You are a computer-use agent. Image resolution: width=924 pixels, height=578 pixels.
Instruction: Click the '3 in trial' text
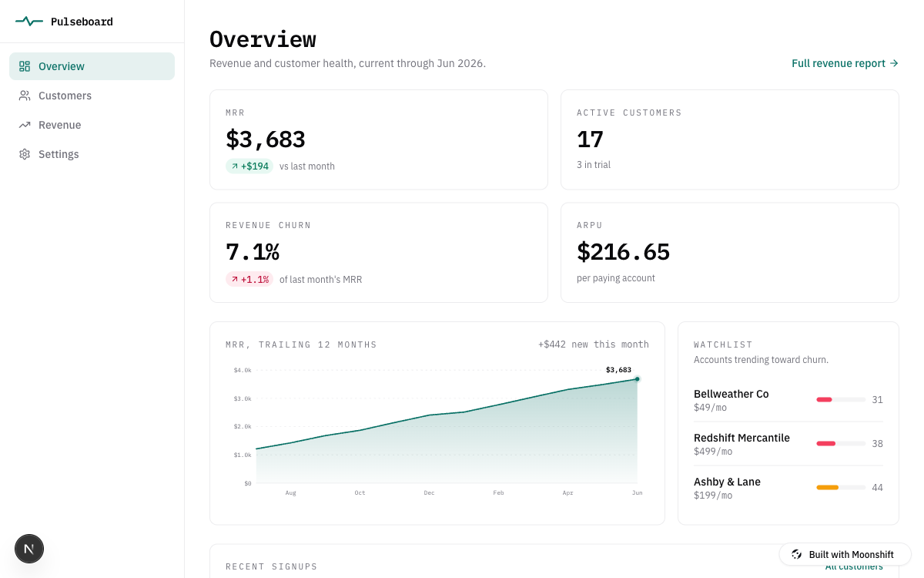[x=594, y=165]
